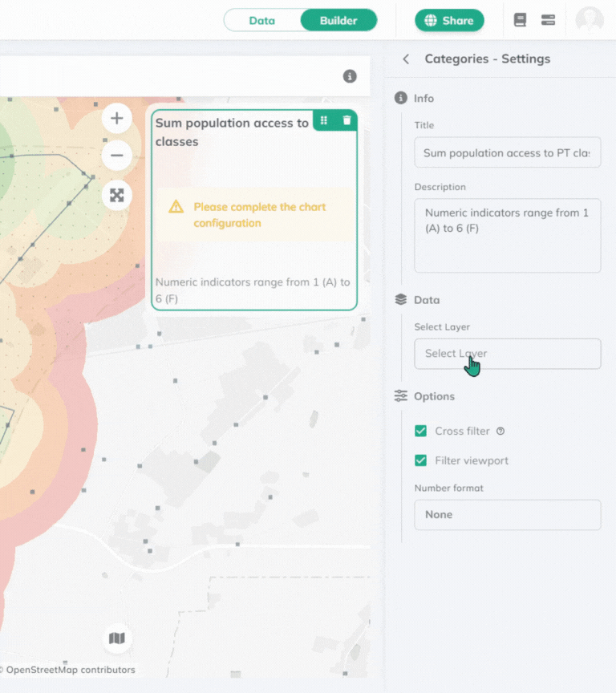Image resolution: width=616 pixels, height=693 pixels.
Task: Open the Number format dropdown
Action: click(x=507, y=515)
